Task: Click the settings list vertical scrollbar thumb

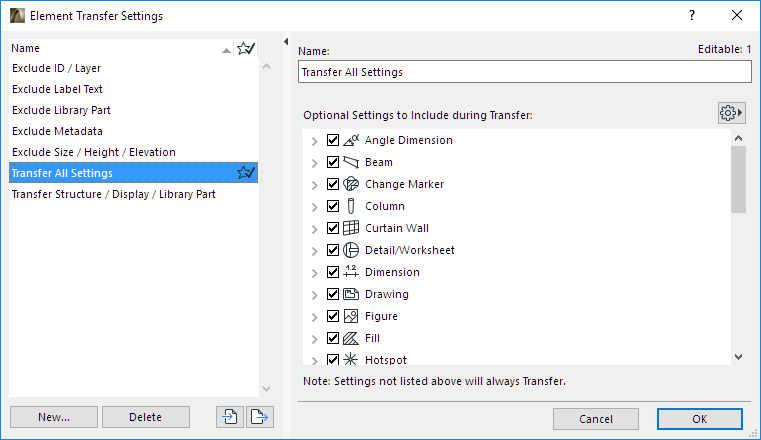Action: [x=738, y=179]
